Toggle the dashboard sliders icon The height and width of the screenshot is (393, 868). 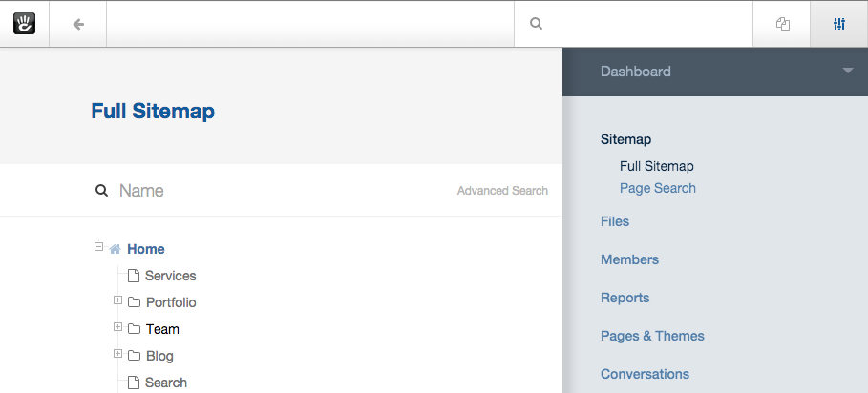[839, 24]
